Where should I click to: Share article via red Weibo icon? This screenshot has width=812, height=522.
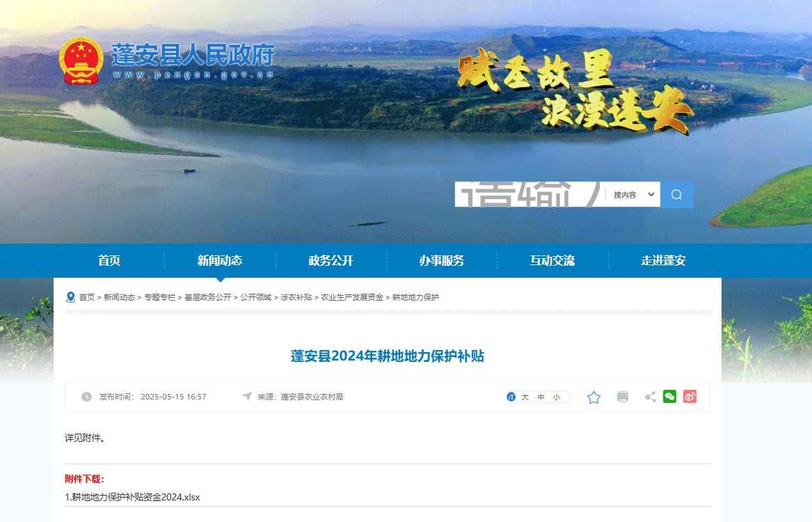690,397
